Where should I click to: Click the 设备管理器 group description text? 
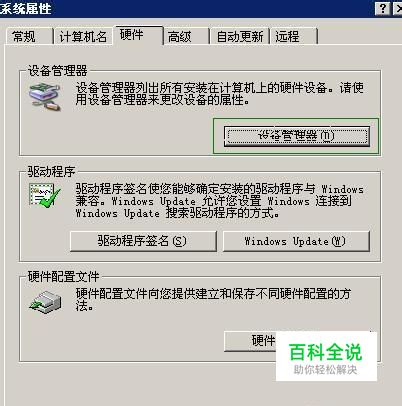[x=219, y=94]
